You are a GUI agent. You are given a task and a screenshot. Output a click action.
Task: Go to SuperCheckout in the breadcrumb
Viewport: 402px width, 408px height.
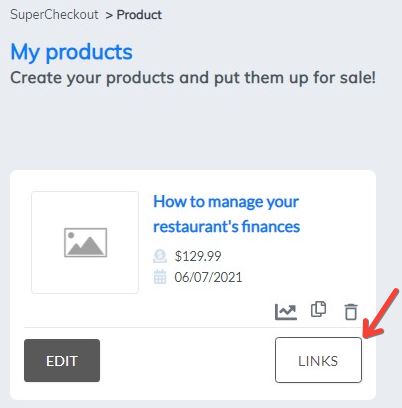54,15
